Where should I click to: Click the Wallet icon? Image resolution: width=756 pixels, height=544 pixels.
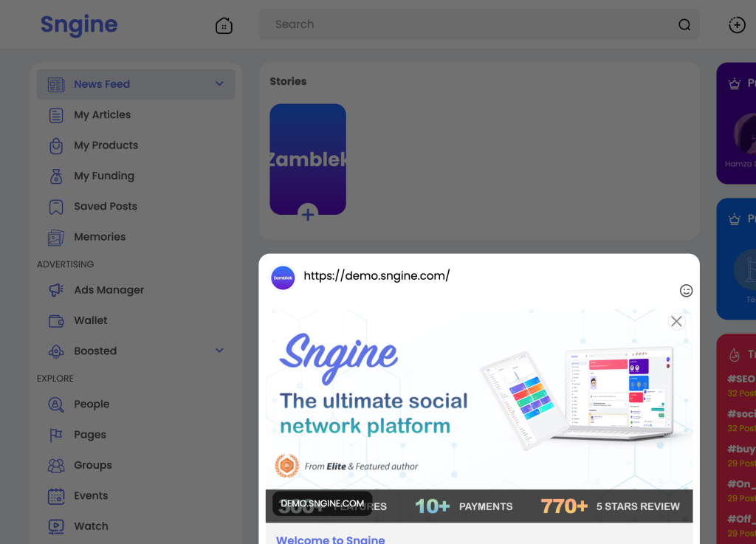pos(56,321)
